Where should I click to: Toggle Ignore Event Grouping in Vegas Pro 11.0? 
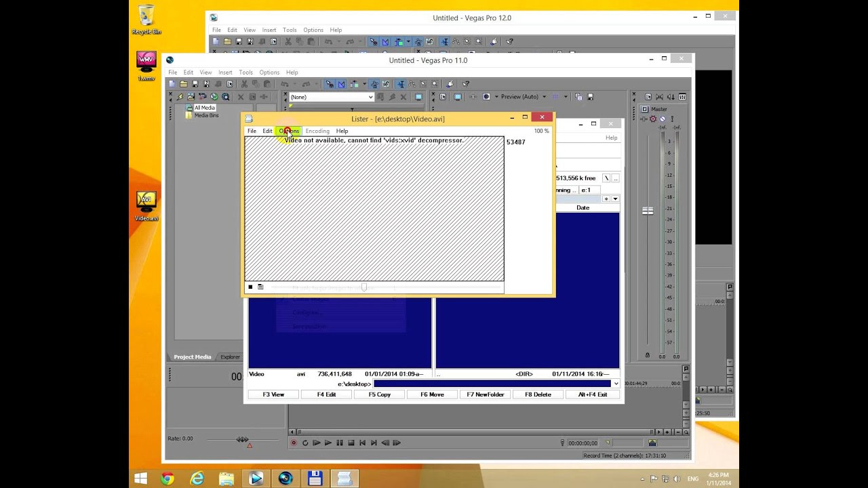pos(386,84)
